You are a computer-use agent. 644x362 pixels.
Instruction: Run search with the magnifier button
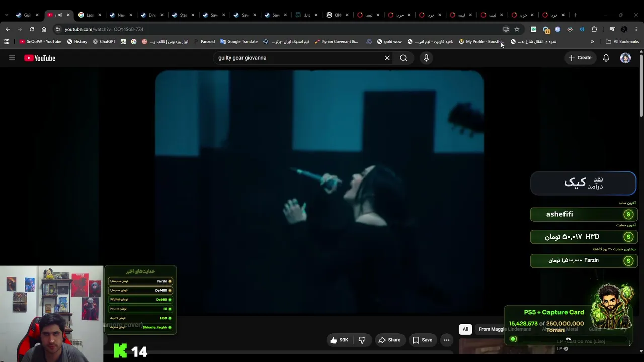[404, 58]
